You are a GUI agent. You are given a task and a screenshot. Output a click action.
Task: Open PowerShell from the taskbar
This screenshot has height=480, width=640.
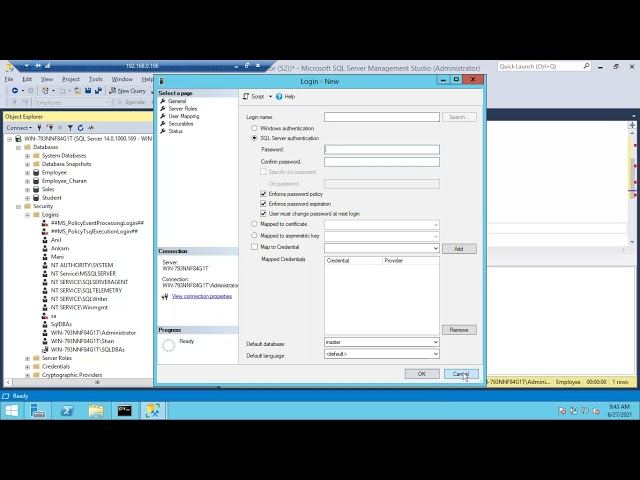click(x=67, y=411)
